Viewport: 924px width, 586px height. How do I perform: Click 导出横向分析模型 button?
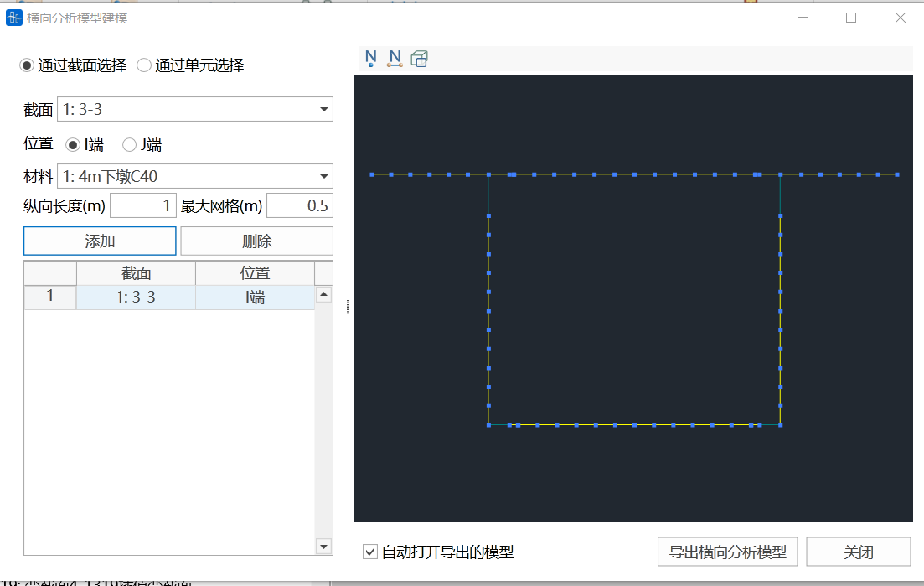(x=728, y=552)
